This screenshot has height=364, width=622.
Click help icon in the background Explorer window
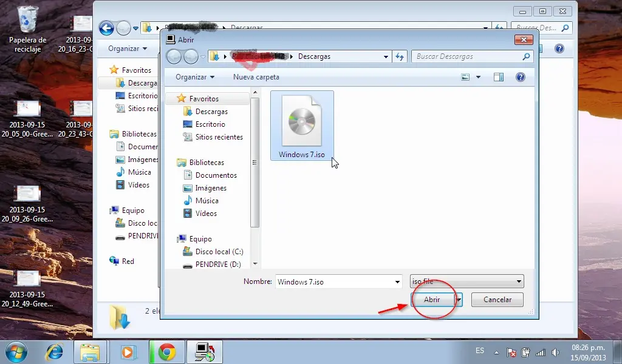tap(559, 49)
